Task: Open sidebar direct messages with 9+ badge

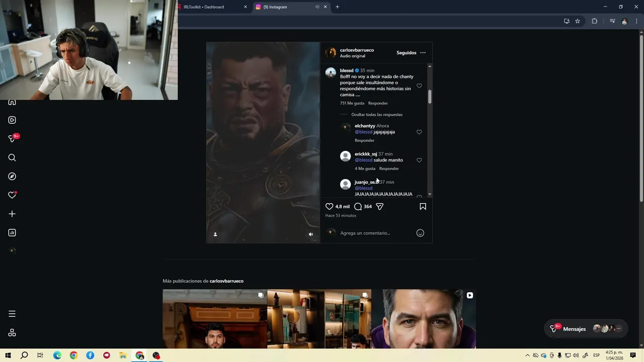Action: coord(13,138)
